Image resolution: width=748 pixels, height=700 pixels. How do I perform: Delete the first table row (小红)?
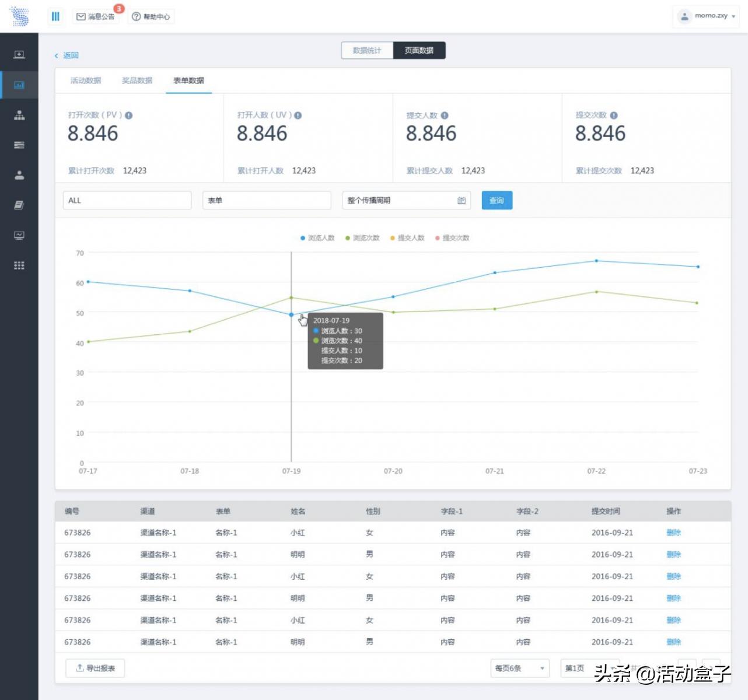coord(674,533)
